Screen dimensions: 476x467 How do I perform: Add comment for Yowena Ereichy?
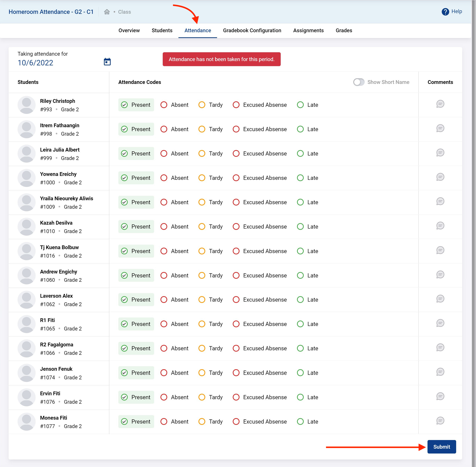(x=440, y=177)
